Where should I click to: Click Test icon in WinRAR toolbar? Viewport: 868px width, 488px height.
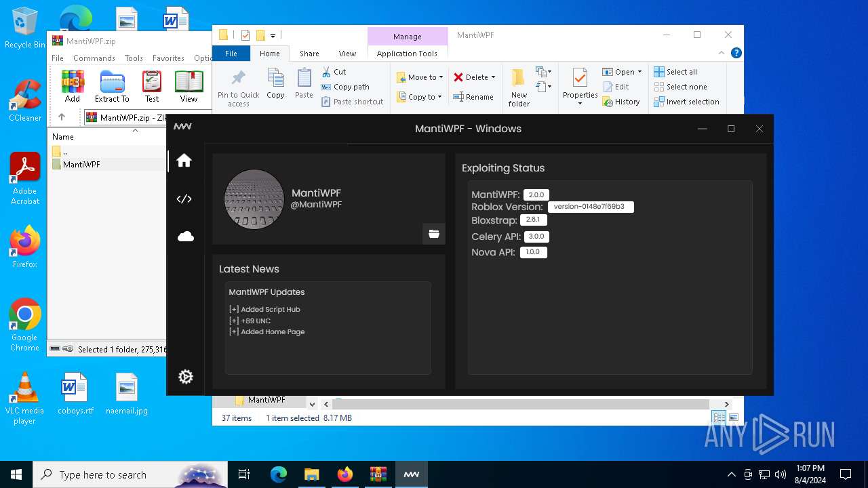tap(152, 86)
